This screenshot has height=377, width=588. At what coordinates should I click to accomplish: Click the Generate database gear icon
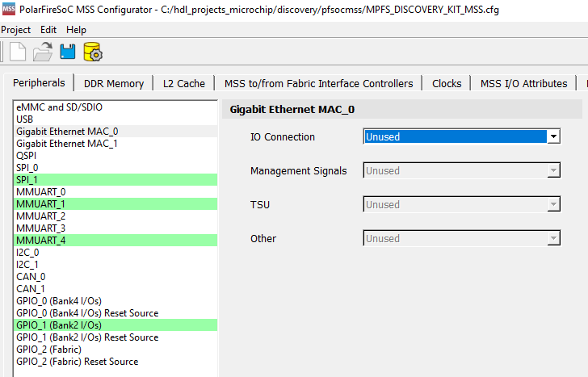pos(92,52)
